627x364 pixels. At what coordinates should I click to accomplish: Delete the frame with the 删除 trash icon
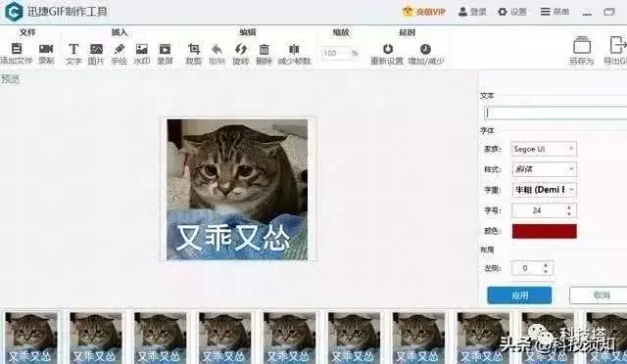click(x=264, y=49)
